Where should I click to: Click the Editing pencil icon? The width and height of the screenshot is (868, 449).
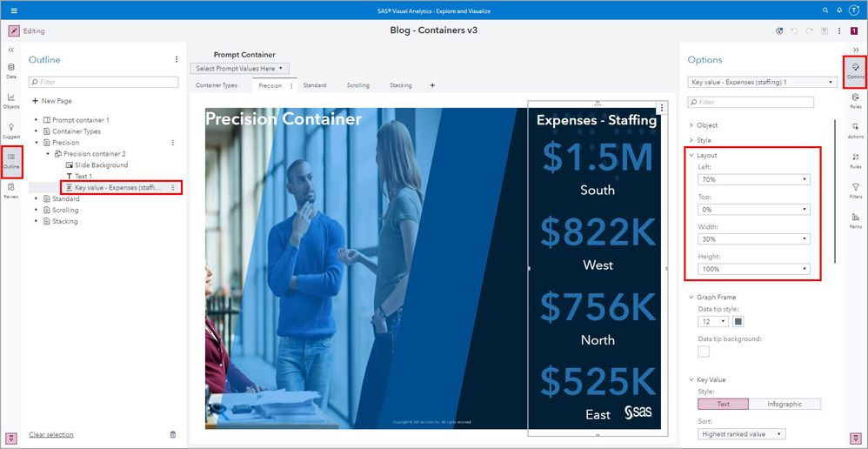point(14,31)
